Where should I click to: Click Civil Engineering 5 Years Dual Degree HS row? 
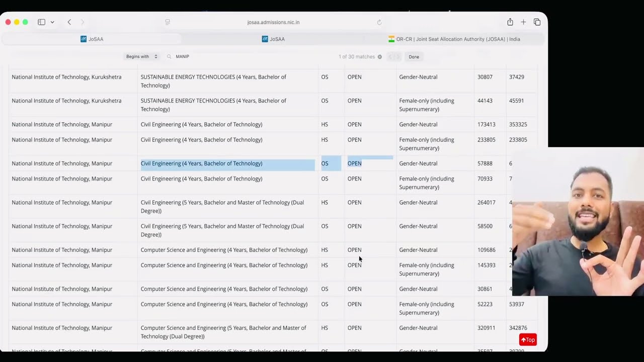(222, 207)
